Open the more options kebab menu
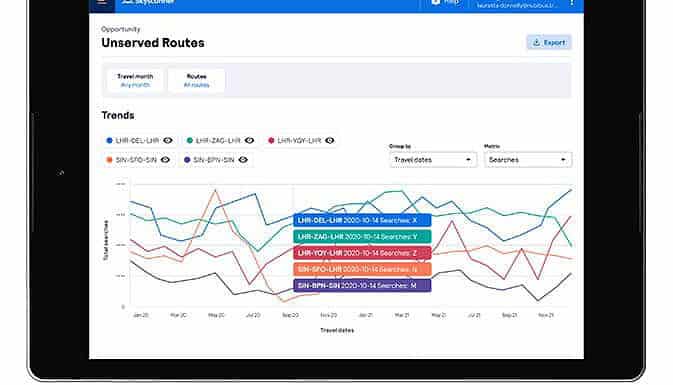Viewport: 673px width, 385px height. [572, 3]
